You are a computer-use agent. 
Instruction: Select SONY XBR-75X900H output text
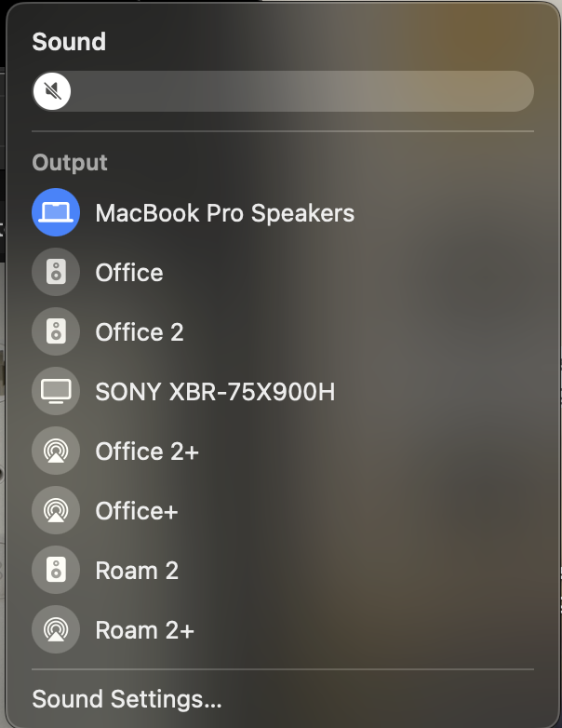(215, 391)
